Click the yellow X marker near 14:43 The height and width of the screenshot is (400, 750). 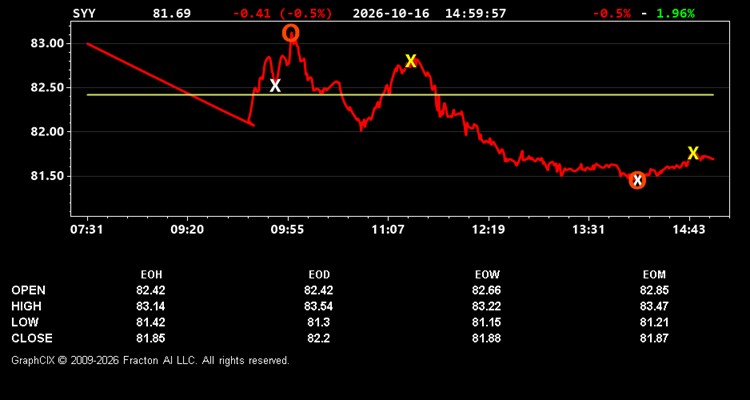693,153
